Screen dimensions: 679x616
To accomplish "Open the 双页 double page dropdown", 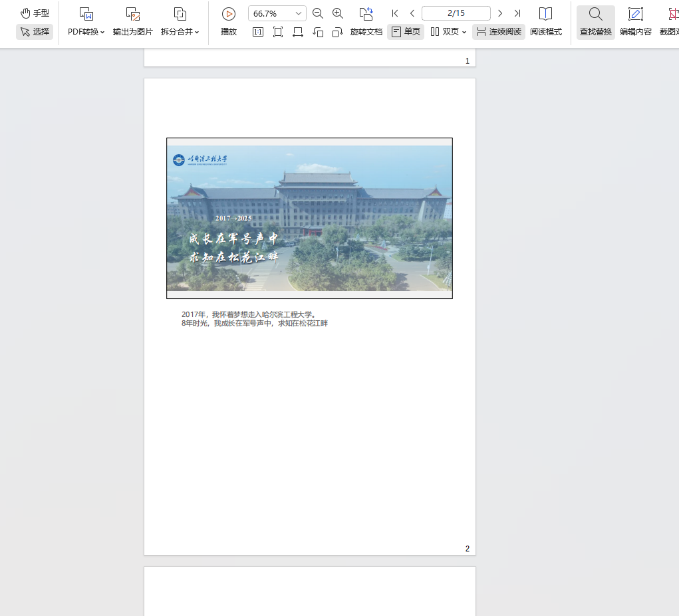I will pyautogui.click(x=448, y=32).
